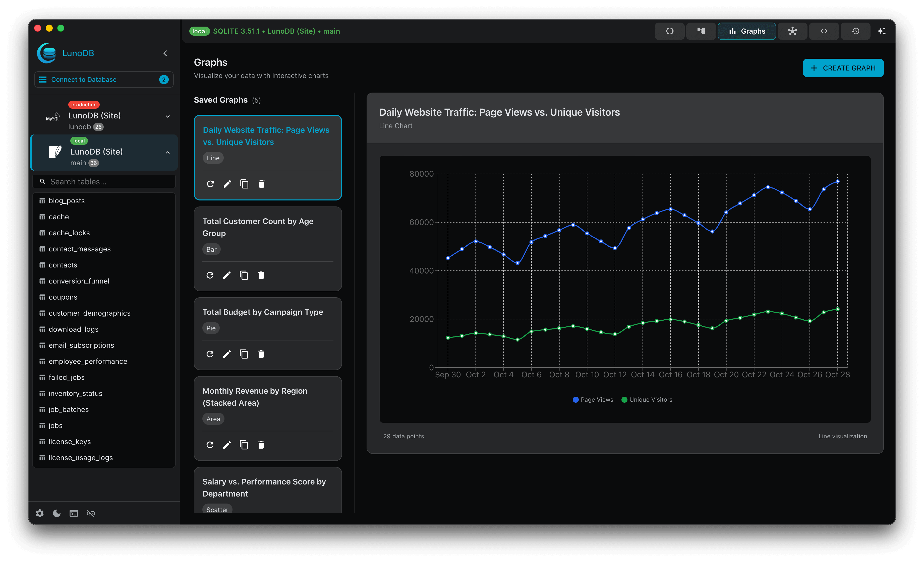Click the Search tables field
This screenshot has width=924, height=562.
pyautogui.click(x=104, y=181)
